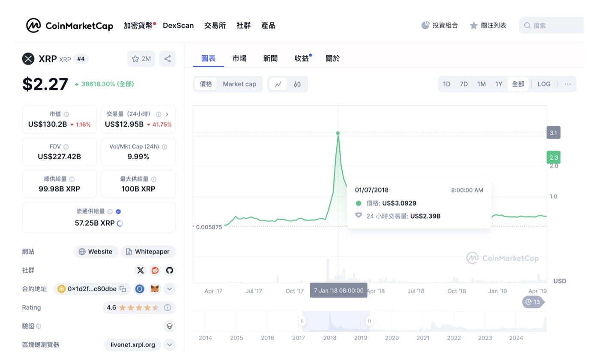Open the livenet.xrpl.org explorer link
Screen dimensions: 598x364
pos(133,345)
